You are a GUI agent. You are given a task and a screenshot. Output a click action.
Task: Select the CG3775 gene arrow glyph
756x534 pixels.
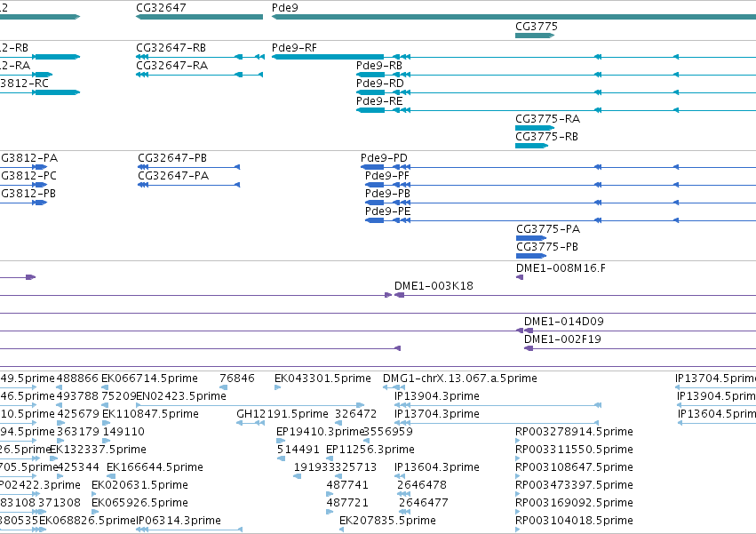535,36
